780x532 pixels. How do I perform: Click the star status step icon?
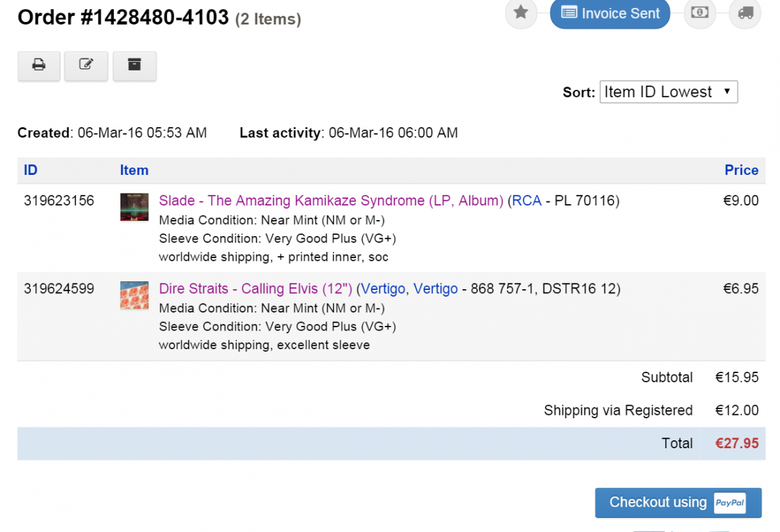521,13
